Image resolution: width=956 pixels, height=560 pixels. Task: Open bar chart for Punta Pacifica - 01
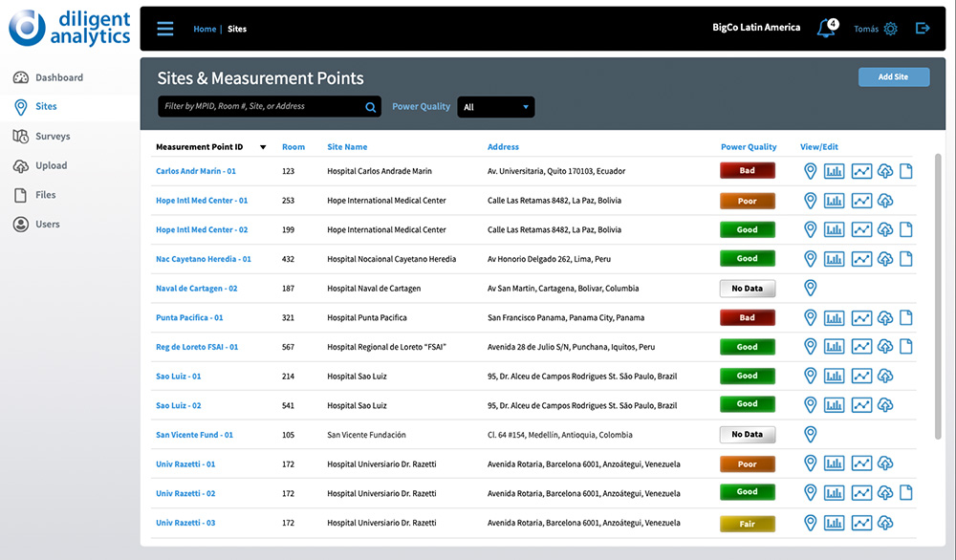[x=834, y=317]
